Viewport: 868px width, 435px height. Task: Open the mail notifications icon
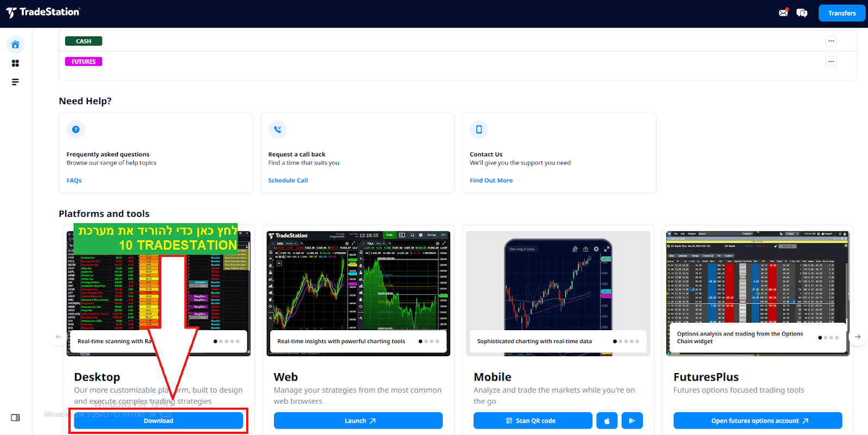click(783, 13)
